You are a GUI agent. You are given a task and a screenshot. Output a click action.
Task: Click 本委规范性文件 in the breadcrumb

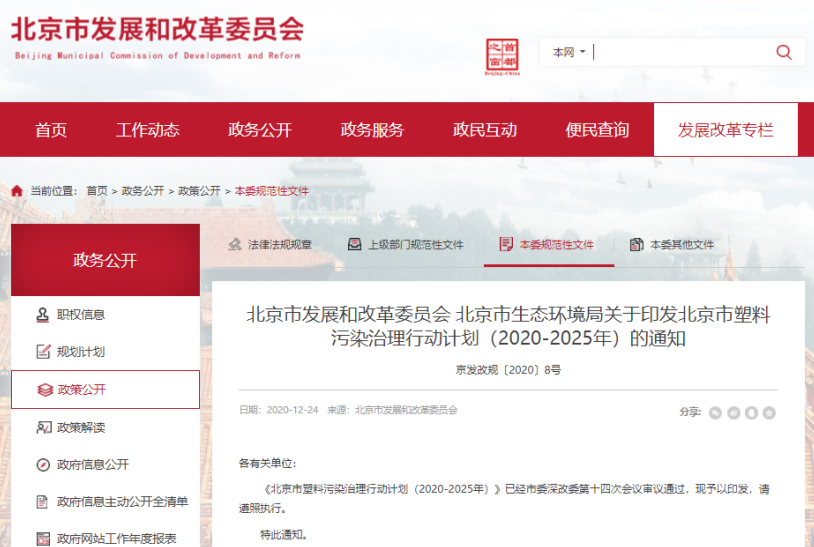pyautogui.click(x=272, y=191)
